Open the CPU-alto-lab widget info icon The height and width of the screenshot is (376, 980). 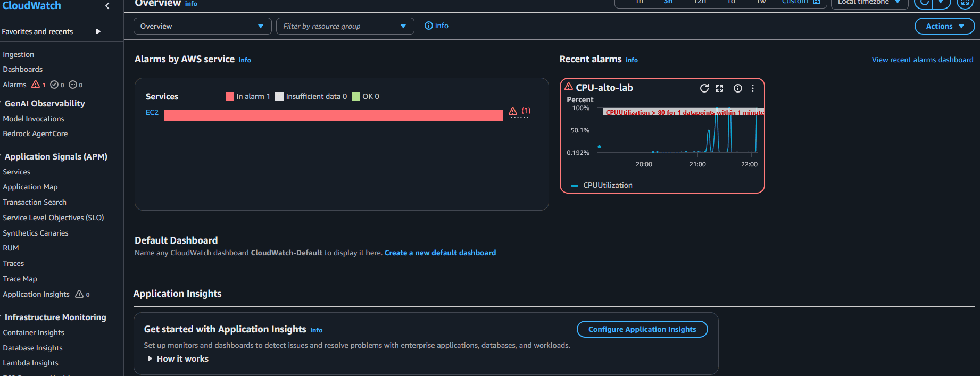(x=738, y=88)
